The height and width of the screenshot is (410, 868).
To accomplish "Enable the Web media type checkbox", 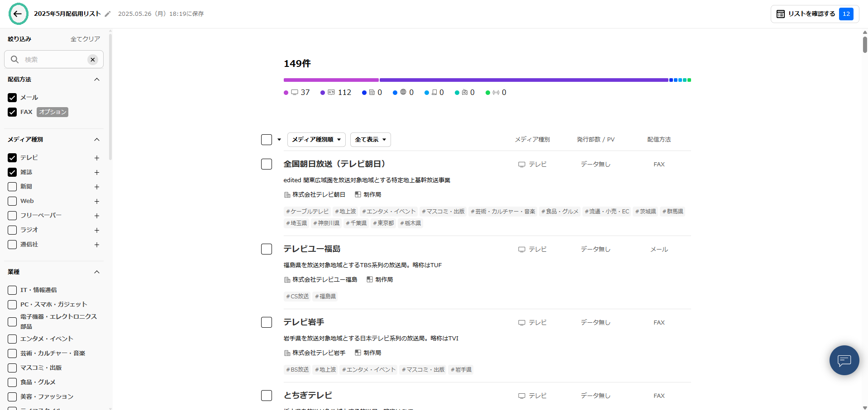I will pyautogui.click(x=12, y=201).
